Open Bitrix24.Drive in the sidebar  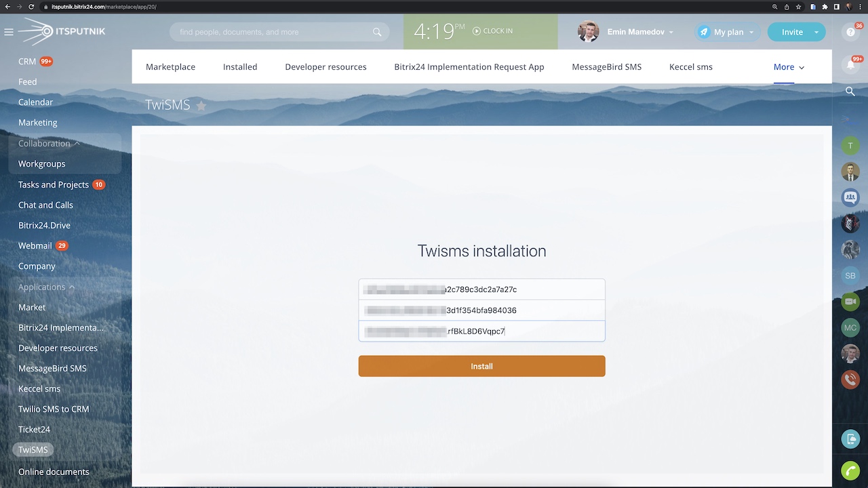click(44, 226)
